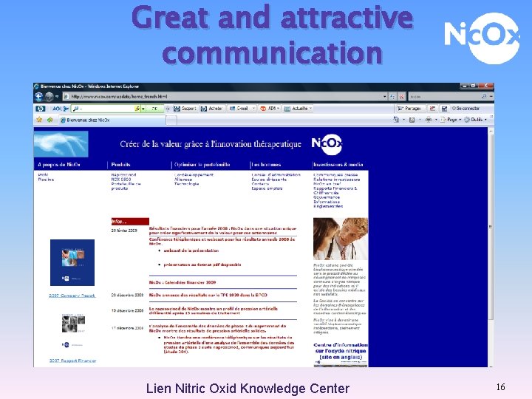
Task: Select the Bienvenue chez NicOx tab
Action: pos(112,120)
